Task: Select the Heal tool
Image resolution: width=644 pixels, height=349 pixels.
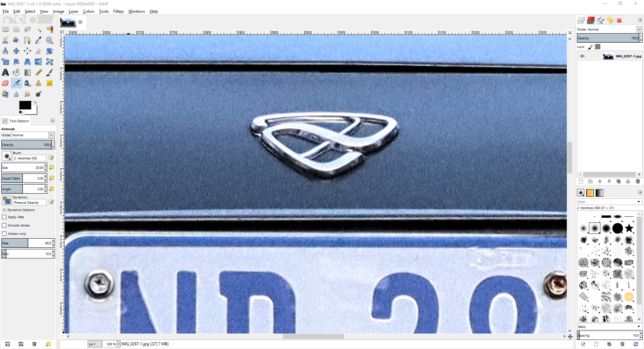Action: click(50, 83)
